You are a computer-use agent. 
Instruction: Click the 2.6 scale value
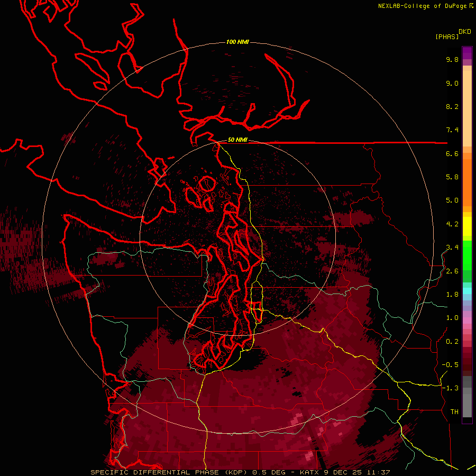pos(452,271)
